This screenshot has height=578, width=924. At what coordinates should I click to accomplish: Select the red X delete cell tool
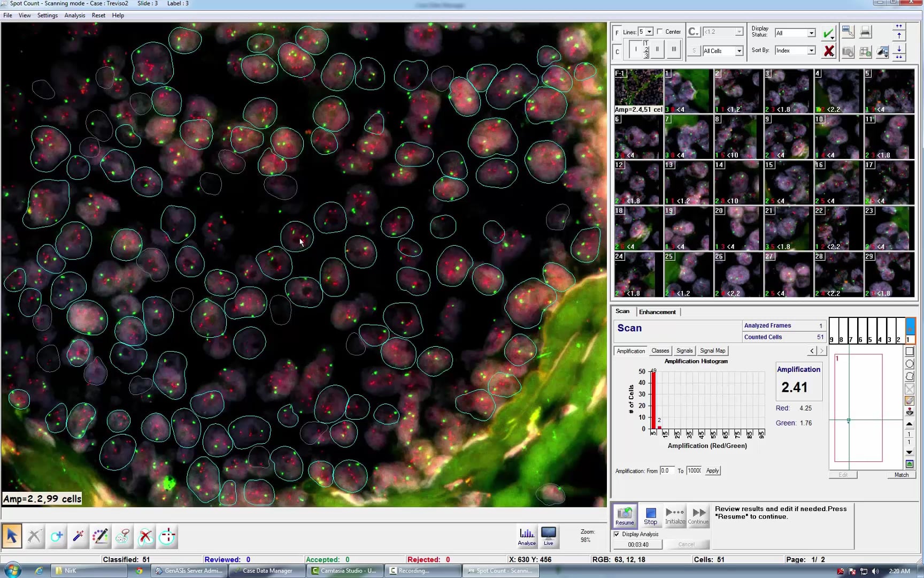[145, 536]
